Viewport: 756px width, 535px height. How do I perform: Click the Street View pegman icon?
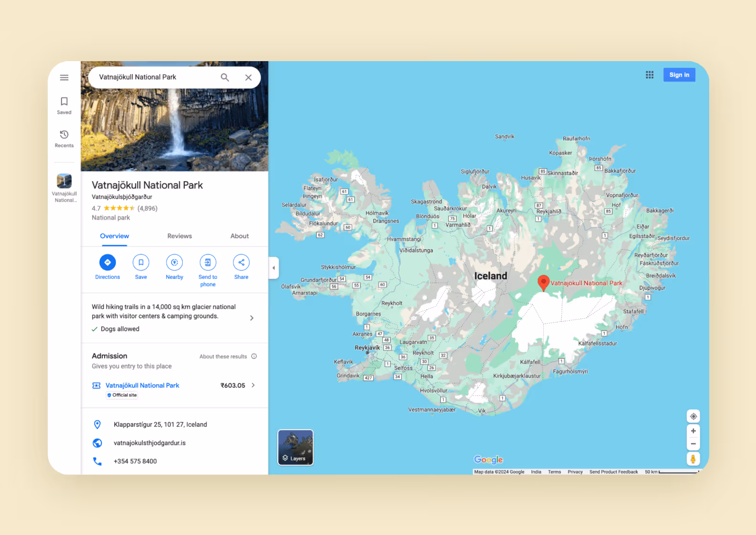tap(693, 459)
